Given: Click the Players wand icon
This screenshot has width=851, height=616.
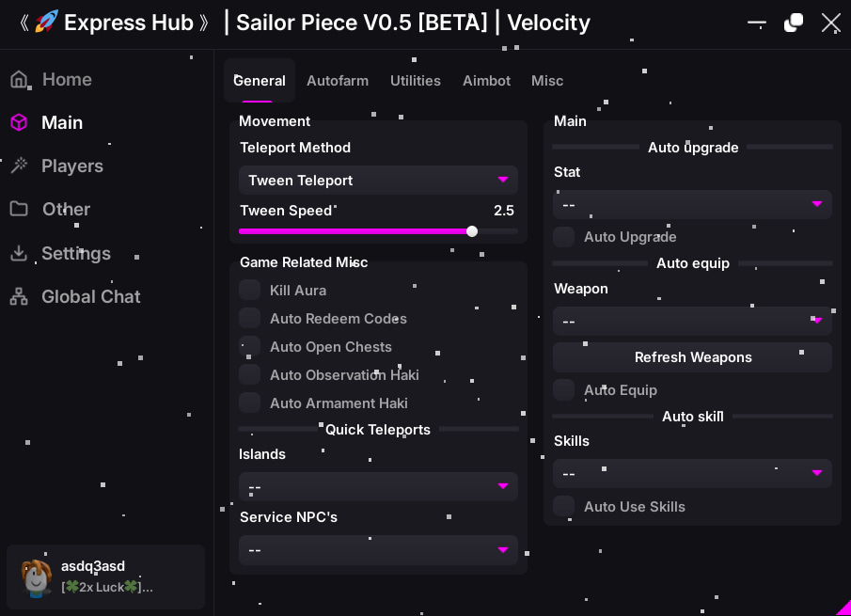Looking at the screenshot, I should tap(19, 166).
